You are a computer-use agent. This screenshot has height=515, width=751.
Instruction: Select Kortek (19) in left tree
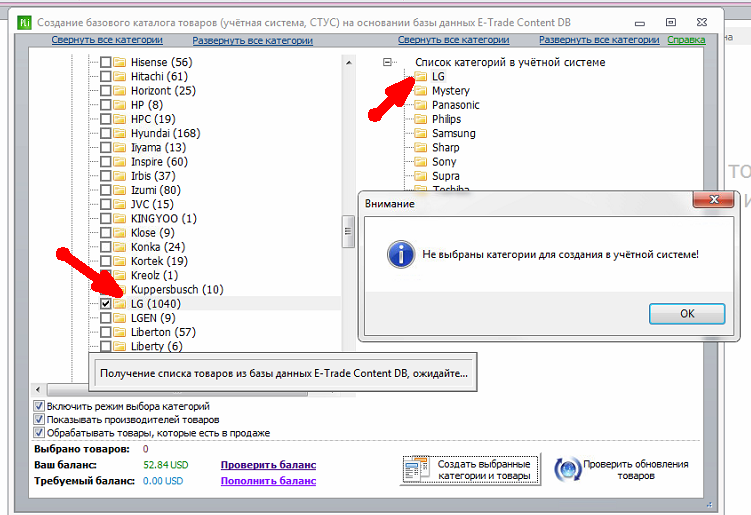[x=159, y=261]
